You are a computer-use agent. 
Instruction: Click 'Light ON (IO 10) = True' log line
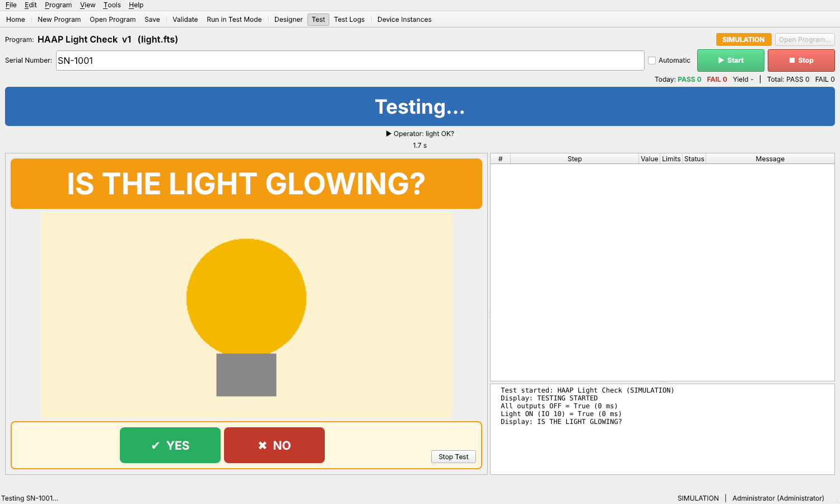click(x=561, y=414)
